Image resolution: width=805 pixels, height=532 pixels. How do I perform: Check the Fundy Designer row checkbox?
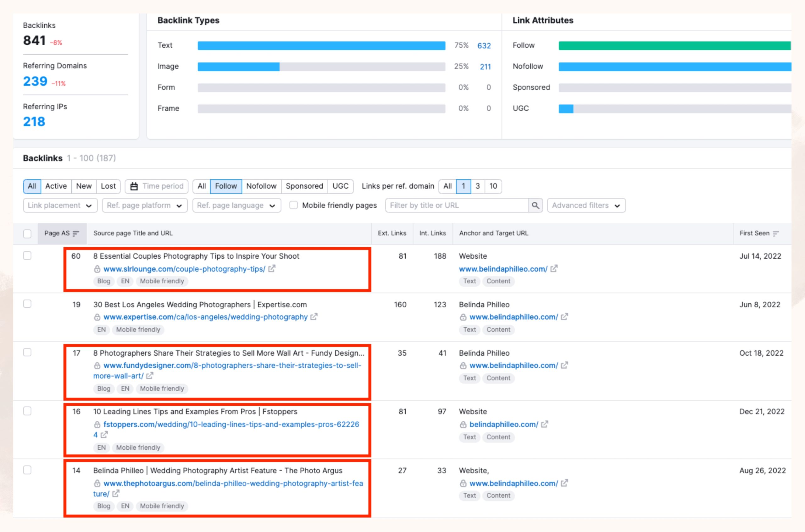tap(27, 352)
